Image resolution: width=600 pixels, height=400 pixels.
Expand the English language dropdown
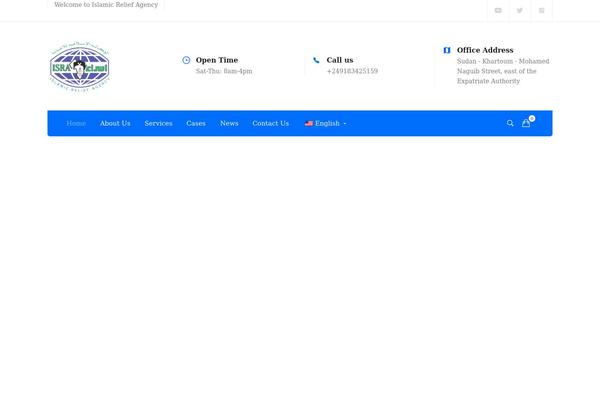click(326, 123)
